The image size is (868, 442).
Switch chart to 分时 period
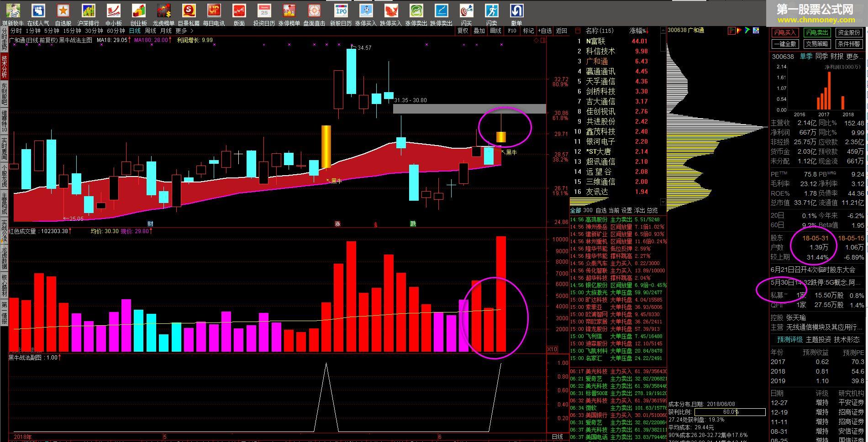(16, 31)
